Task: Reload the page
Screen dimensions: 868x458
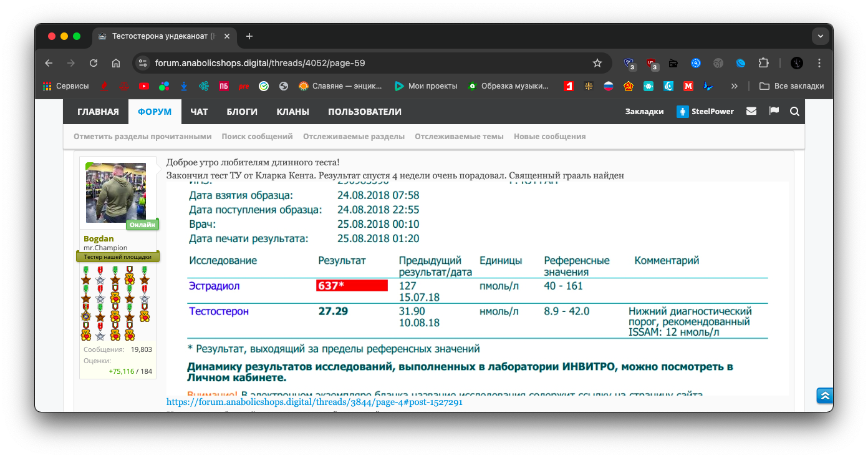Action: [x=94, y=63]
